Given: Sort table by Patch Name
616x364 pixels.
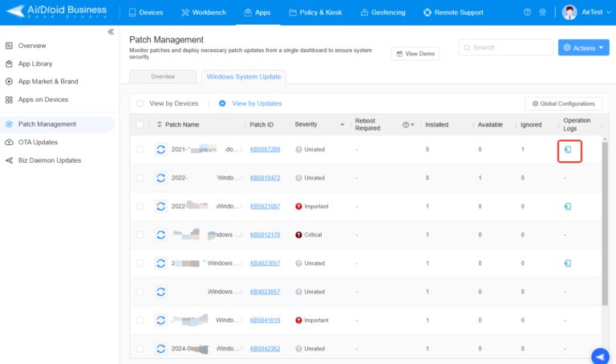Looking at the screenshot, I should [x=182, y=125].
